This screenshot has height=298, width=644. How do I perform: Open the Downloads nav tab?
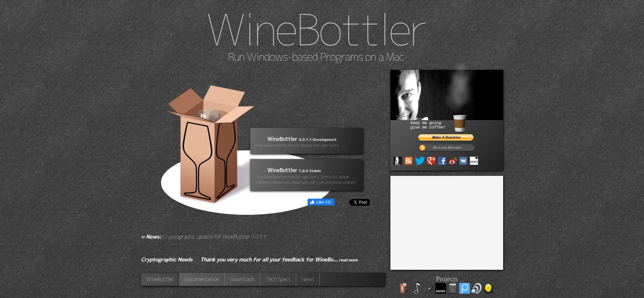tap(242, 279)
